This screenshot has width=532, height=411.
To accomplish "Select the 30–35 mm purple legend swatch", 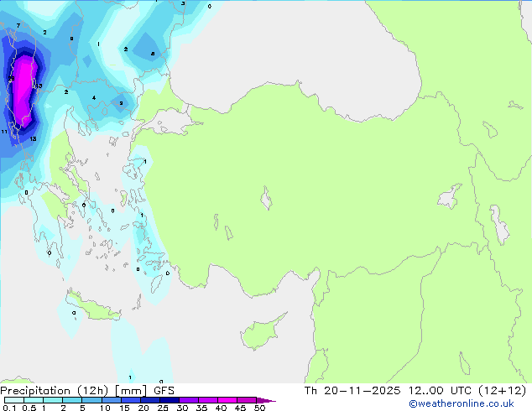I will (x=189, y=400).
